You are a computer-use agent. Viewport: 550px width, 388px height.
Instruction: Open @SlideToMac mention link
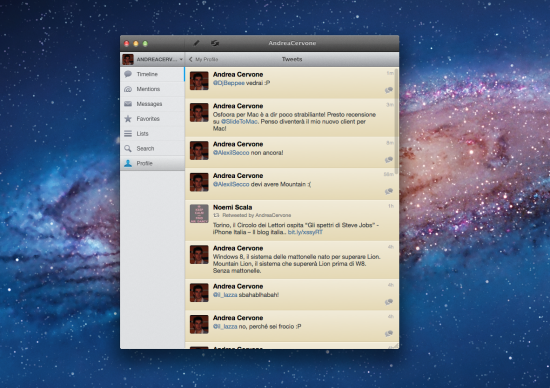[x=239, y=121]
